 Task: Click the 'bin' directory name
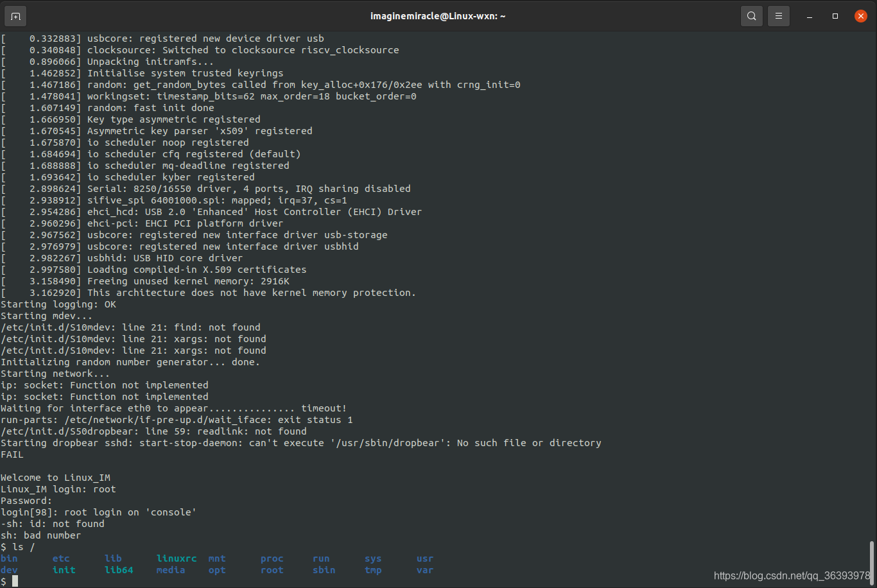9,558
